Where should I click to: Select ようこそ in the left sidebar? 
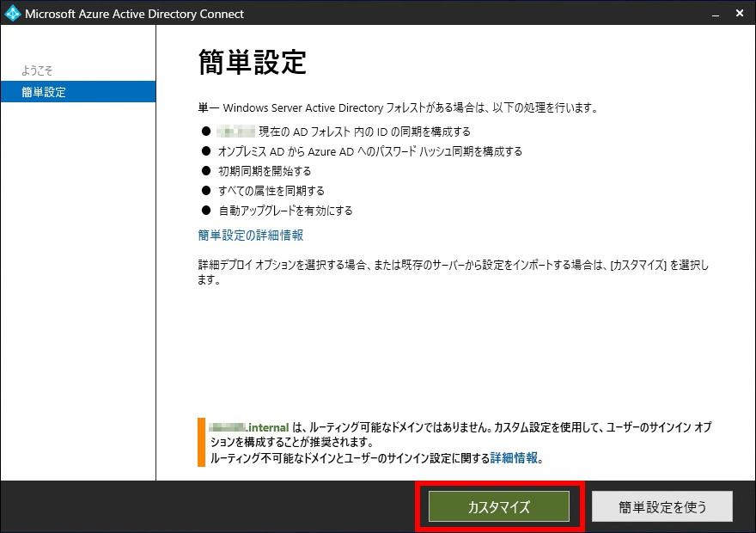click(37, 70)
